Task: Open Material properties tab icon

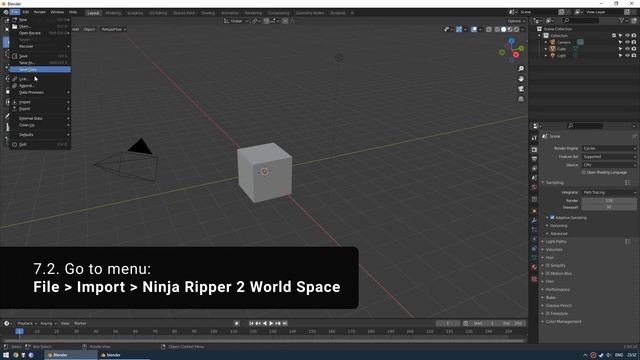Action: pos(534,267)
